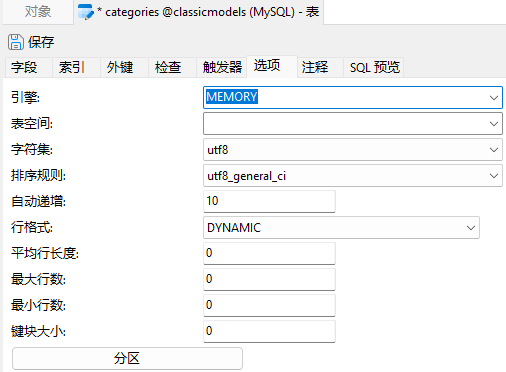Open the 表空间 dropdown

[x=353, y=124]
